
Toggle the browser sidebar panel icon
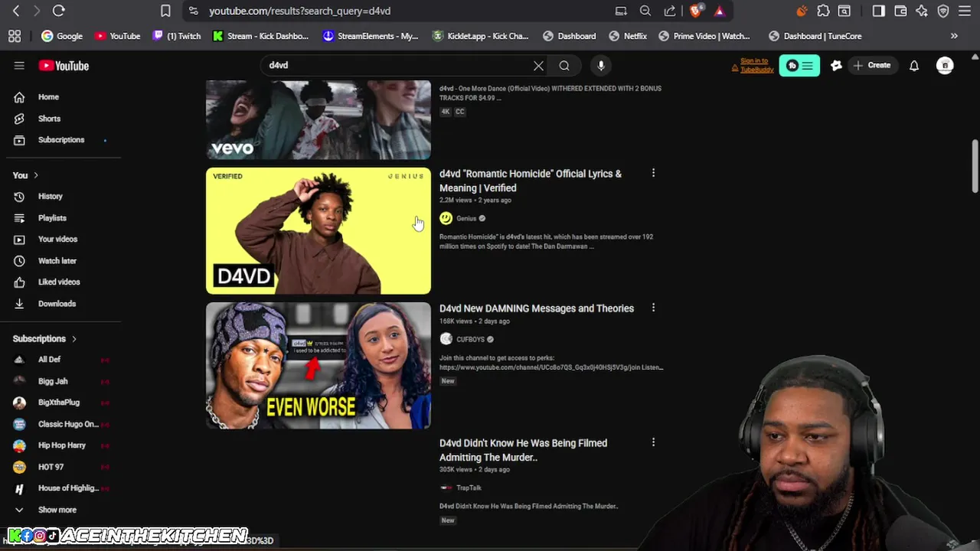coord(878,11)
